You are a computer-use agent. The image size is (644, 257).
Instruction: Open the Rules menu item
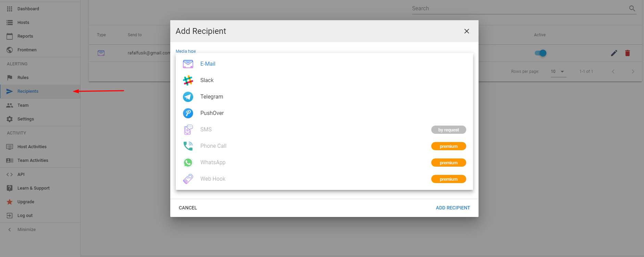click(x=23, y=78)
